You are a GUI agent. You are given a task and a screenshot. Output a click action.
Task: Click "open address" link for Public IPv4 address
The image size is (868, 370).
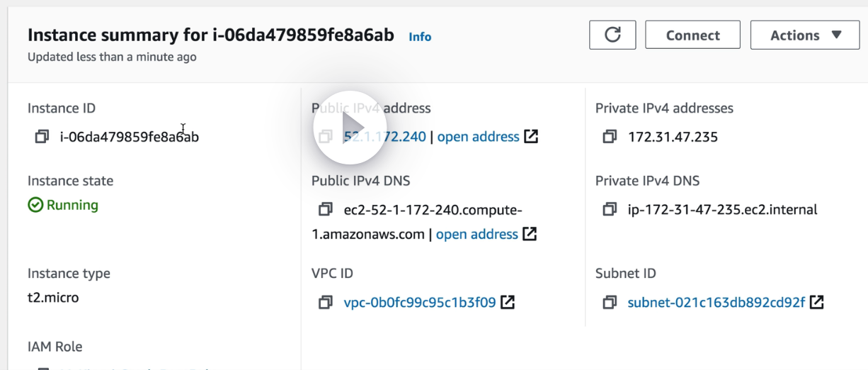[478, 137]
